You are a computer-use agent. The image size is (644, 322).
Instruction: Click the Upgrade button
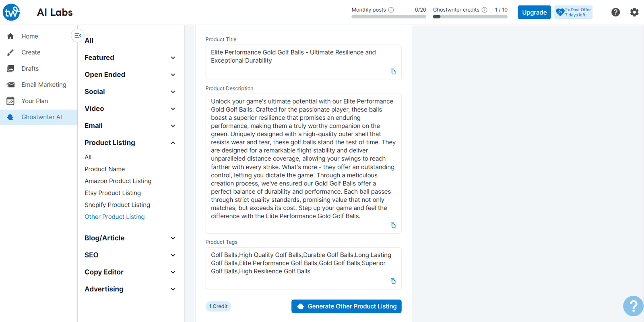click(534, 12)
